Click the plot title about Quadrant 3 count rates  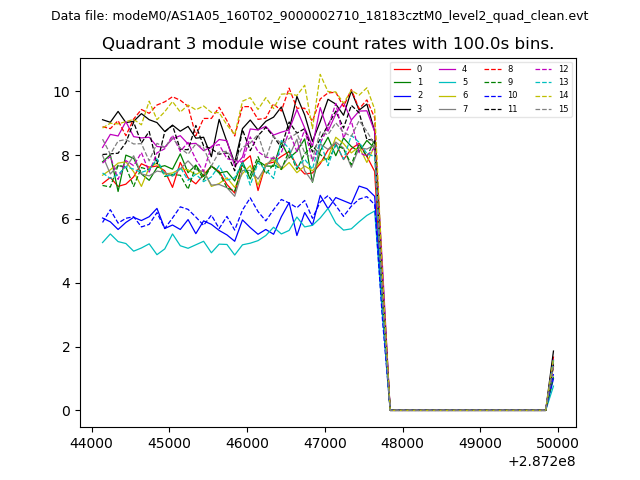(327, 44)
